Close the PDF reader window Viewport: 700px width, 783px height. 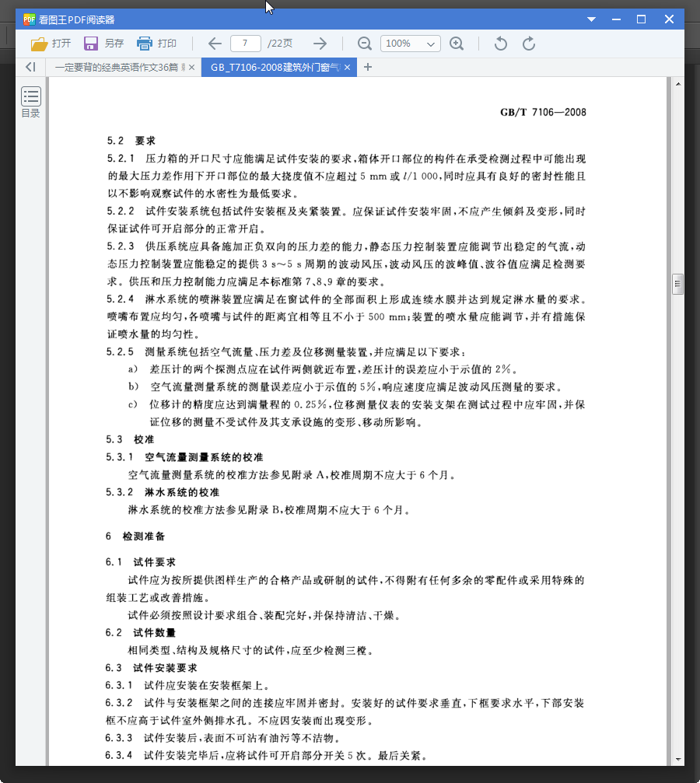click(669, 19)
